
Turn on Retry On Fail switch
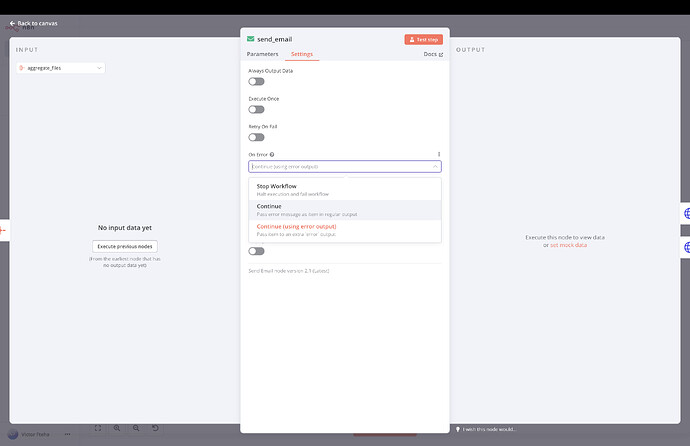[x=256, y=137]
